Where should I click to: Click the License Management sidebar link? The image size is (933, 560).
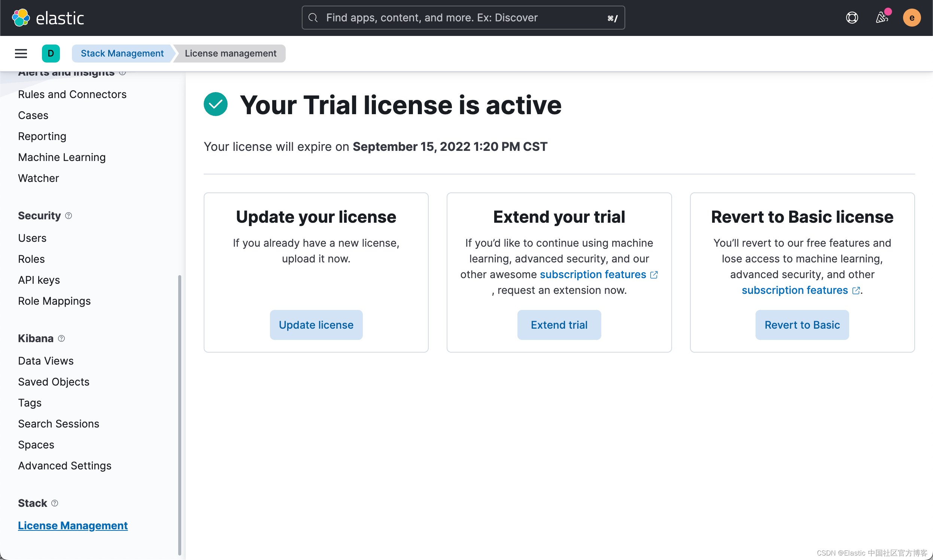click(73, 525)
